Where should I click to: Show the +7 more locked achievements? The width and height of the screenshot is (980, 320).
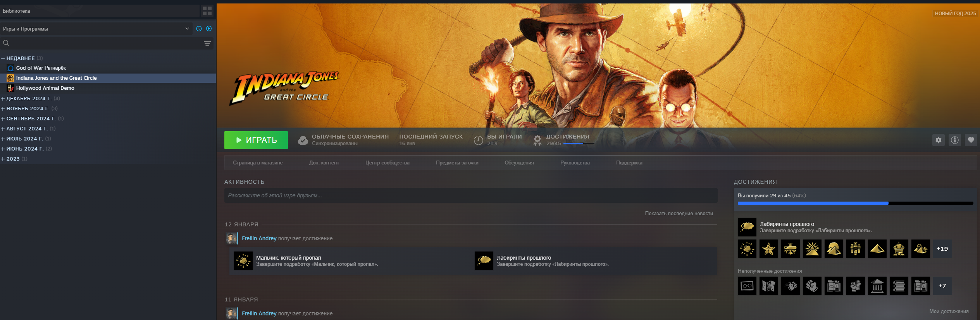[942, 286]
